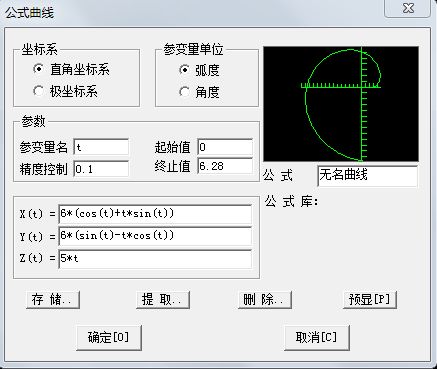Click the 删除 button

coord(265,300)
